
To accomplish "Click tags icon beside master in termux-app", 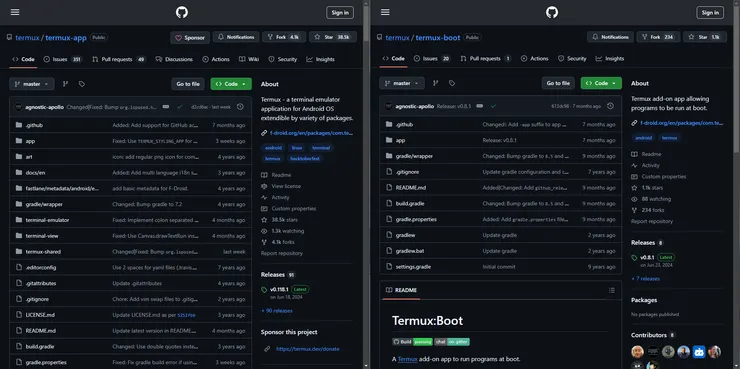I will pos(82,84).
